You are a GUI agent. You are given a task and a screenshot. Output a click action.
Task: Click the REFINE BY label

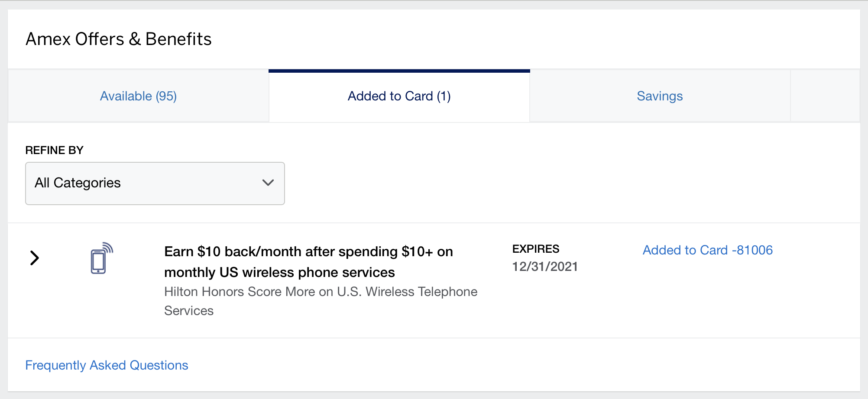pos(54,150)
